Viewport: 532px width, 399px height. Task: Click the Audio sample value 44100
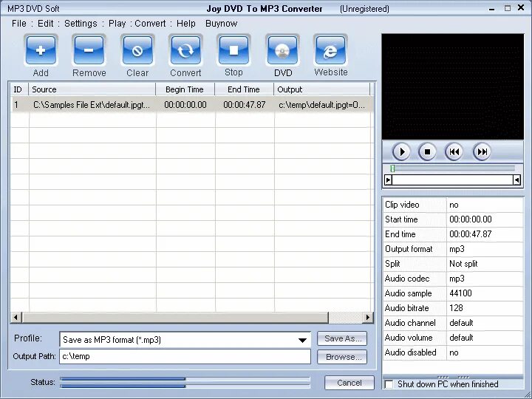485,293
